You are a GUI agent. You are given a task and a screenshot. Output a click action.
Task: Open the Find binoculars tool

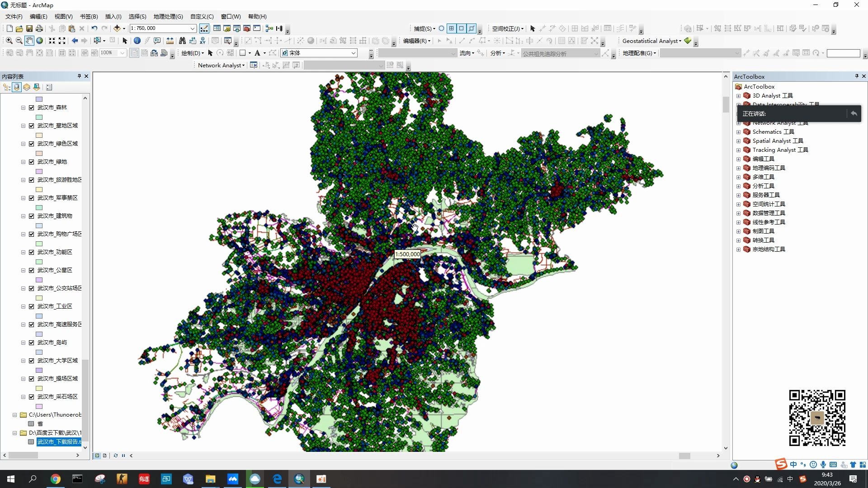(x=182, y=41)
